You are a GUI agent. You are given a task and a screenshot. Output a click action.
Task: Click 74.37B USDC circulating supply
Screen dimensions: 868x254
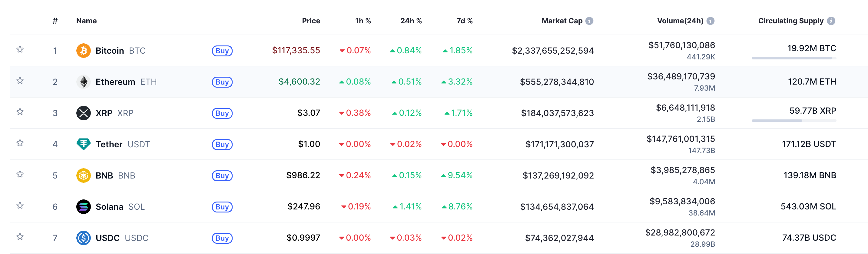809,238
